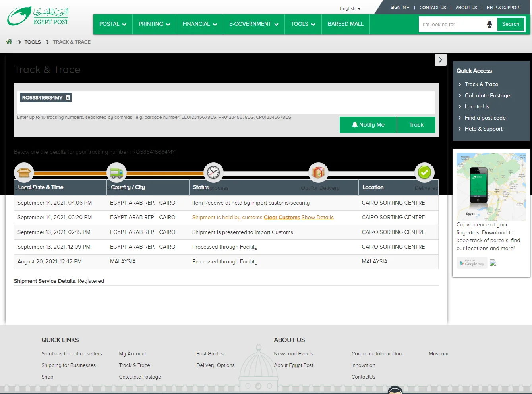Open News and Events footer link
532x394 pixels.
[x=293, y=354]
